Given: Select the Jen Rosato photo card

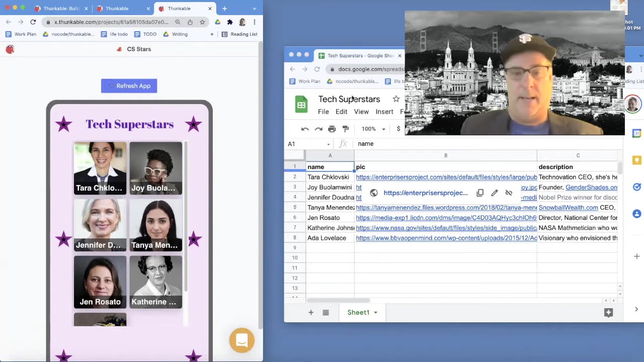Looking at the screenshot, I should [x=100, y=282].
